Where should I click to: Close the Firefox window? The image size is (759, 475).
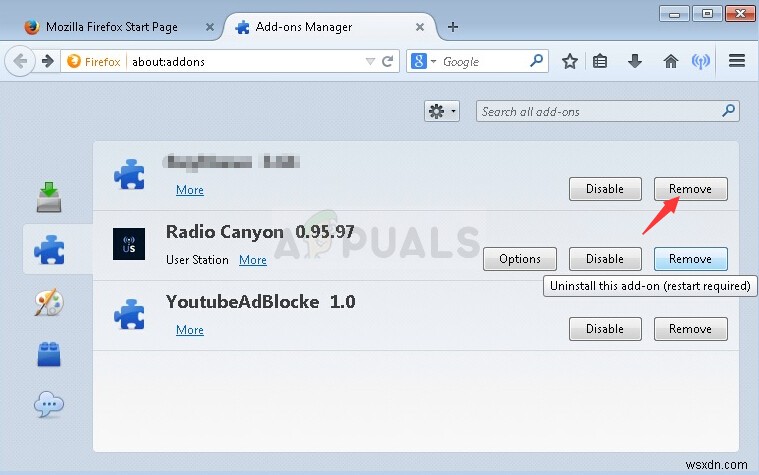coord(740,14)
